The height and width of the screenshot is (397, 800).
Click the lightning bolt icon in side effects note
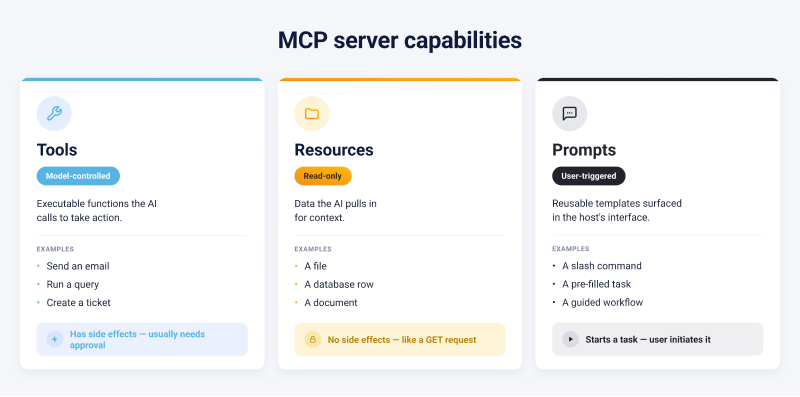[55, 339]
